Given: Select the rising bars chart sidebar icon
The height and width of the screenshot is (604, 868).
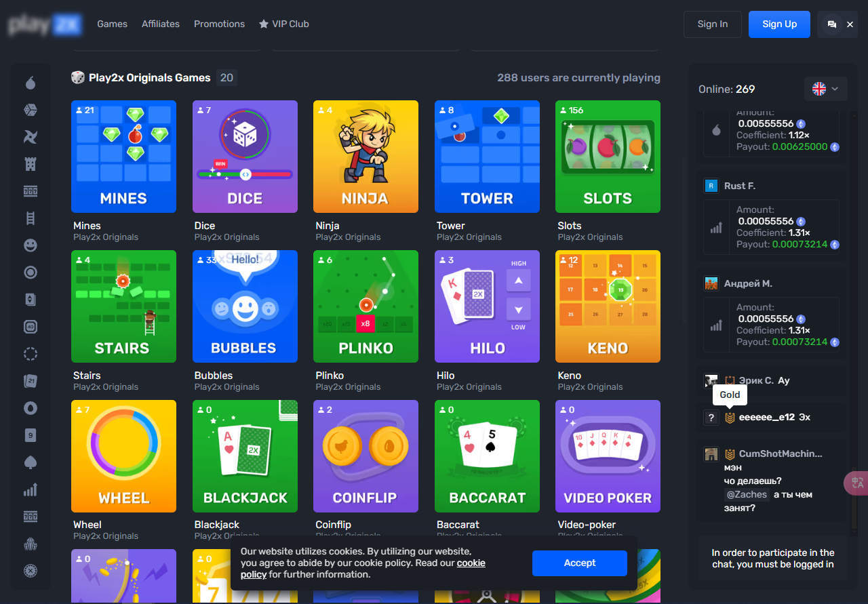Looking at the screenshot, I should (31, 489).
